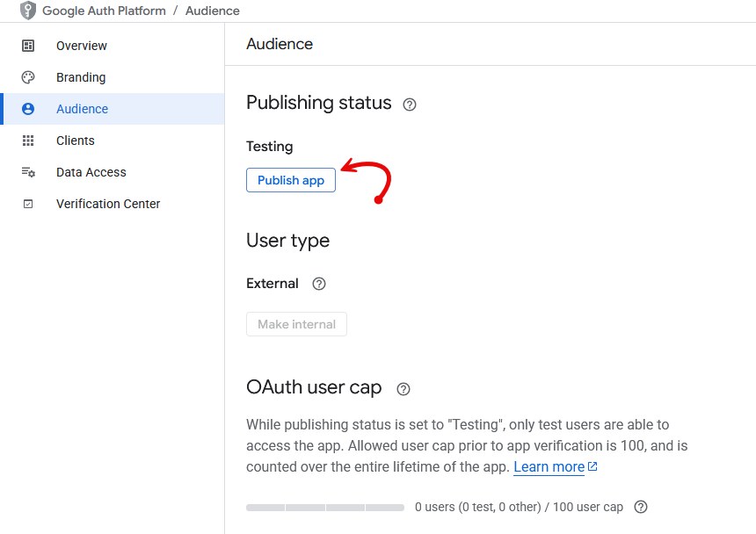
Task: Open the Overview menu item
Action: pos(113,46)
